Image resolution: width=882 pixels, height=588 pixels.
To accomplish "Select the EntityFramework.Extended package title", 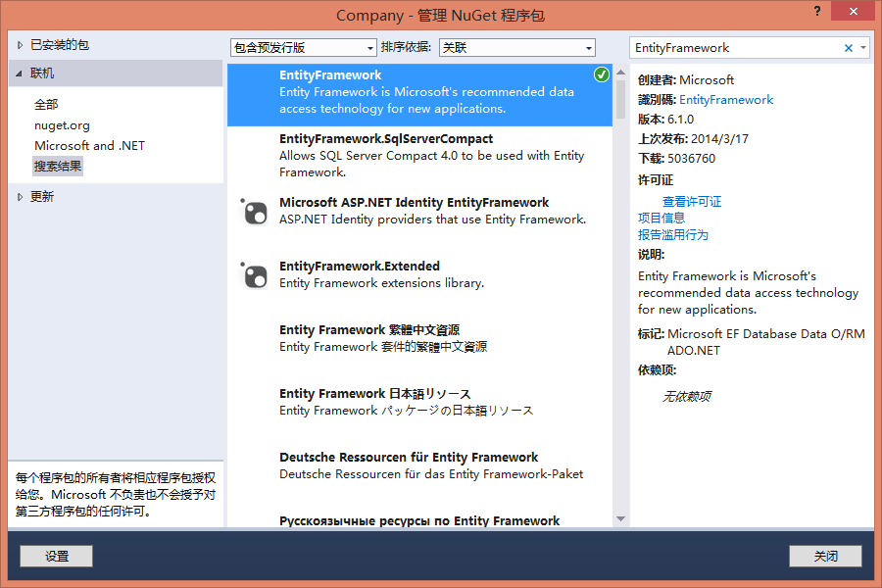I will click(360, 267).
